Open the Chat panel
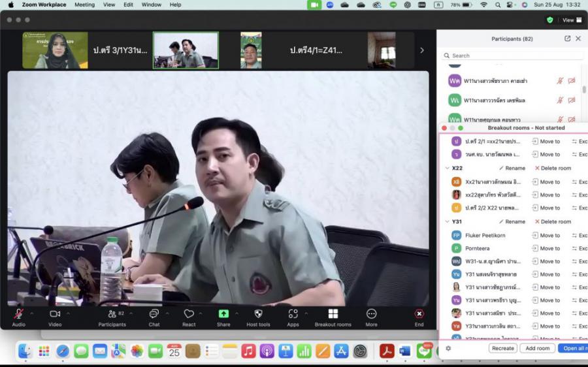The height and width of the screenshot is (367, 588). click(154, 314)
